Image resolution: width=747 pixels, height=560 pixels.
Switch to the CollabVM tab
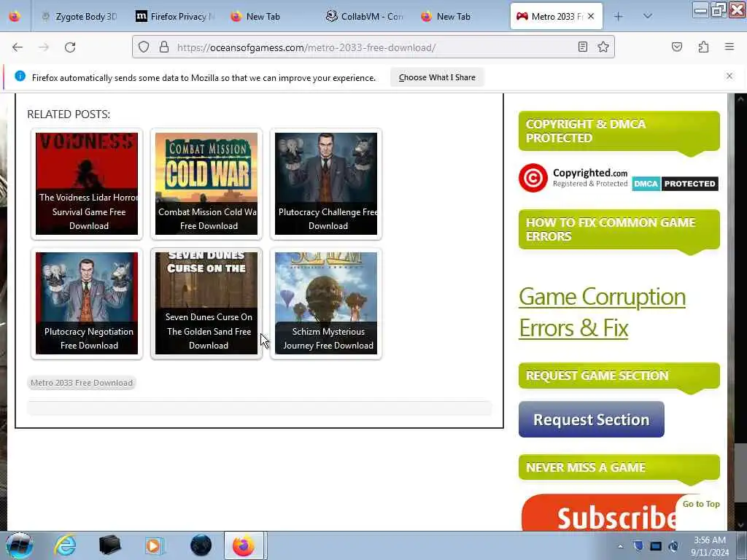tap(365, 17)
